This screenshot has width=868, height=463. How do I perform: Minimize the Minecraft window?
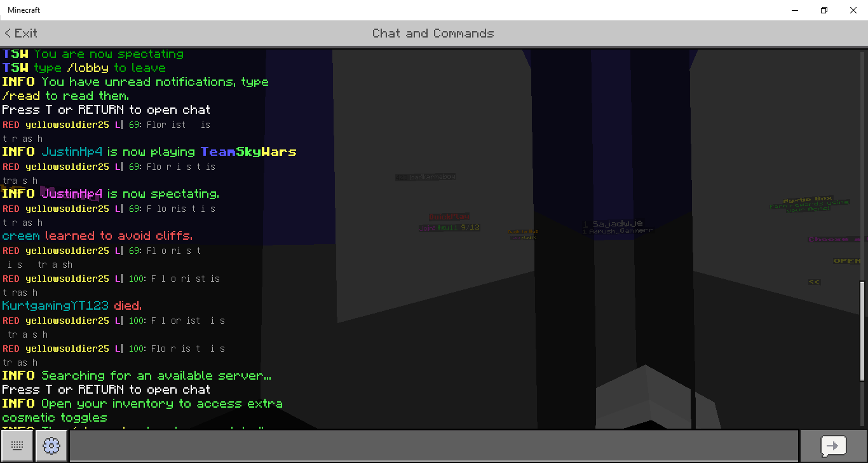[x=795, y=10]
